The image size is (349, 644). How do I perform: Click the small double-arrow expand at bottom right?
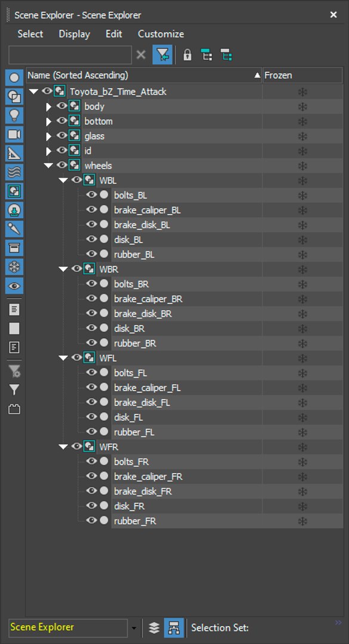tap(338, 623)
